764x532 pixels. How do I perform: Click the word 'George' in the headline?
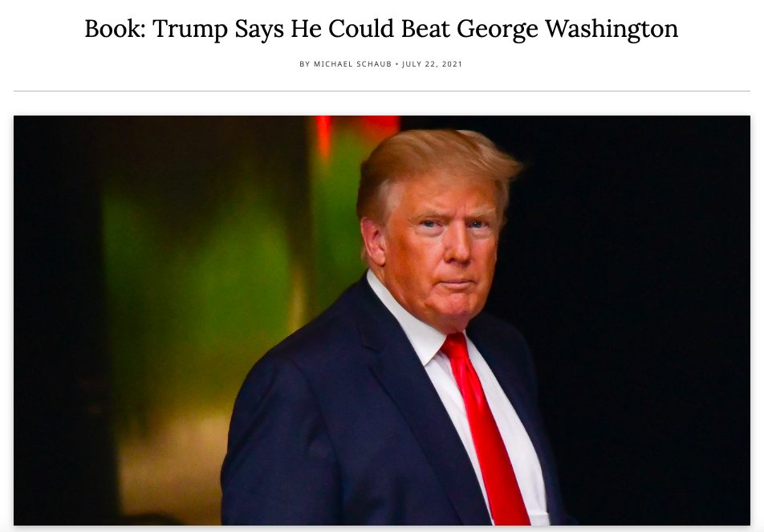pyautogui.click(x=498, y=30)
